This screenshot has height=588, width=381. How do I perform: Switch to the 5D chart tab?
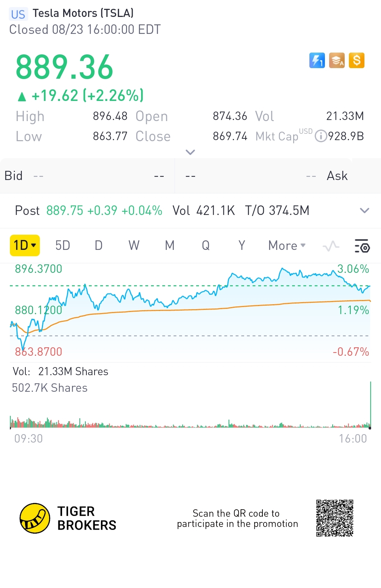tap(63, 246)
